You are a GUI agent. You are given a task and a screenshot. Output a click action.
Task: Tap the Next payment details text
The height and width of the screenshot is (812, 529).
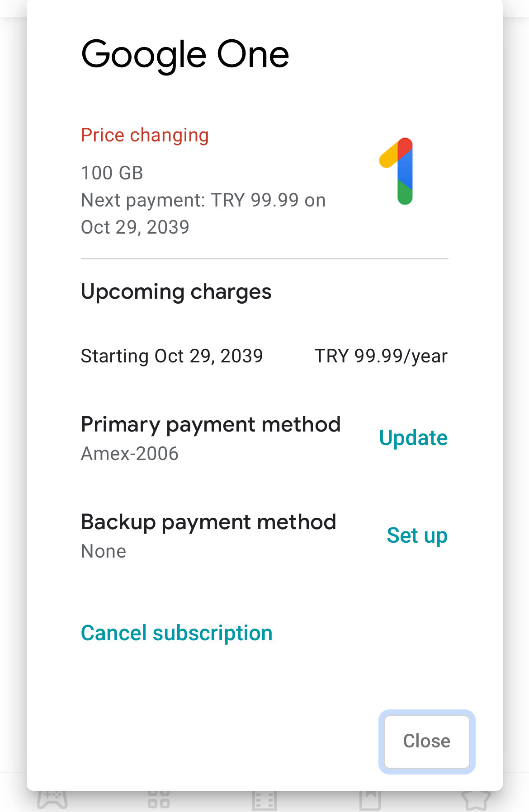(x=203, y=214)
